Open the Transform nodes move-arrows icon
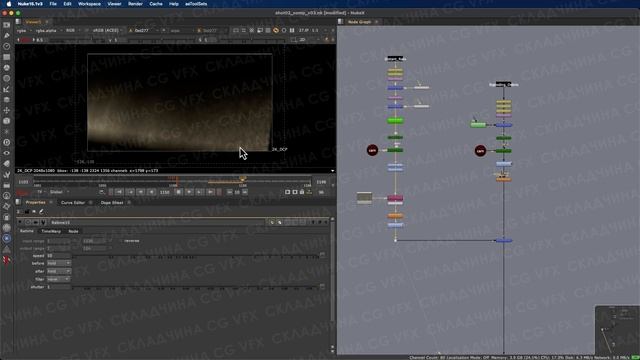Screen dimensions: 640x360 click(x=7, y=110)
